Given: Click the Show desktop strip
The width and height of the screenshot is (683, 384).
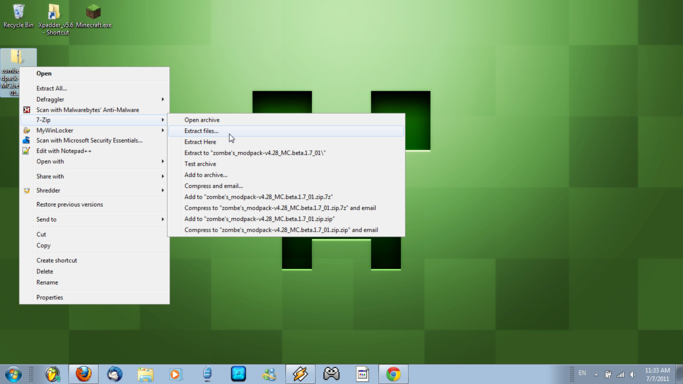Looking at the screenshot, I should point(679,374).
